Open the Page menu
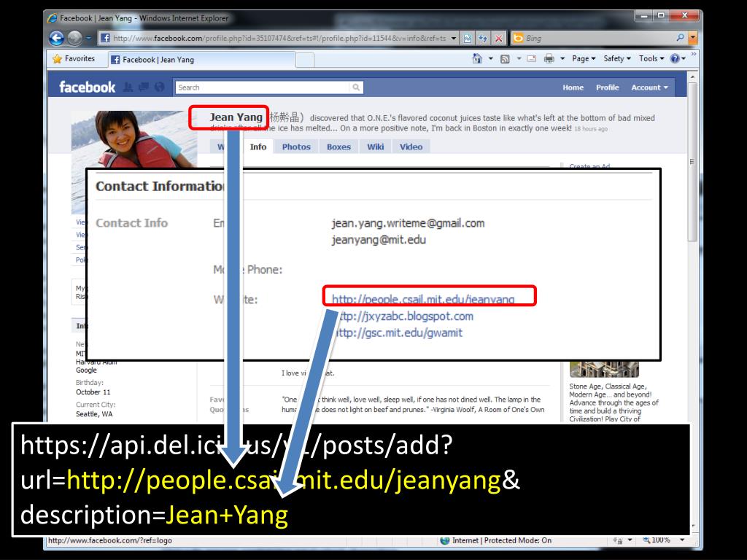Screen dimensions: 747x560 tap(584, 58)
